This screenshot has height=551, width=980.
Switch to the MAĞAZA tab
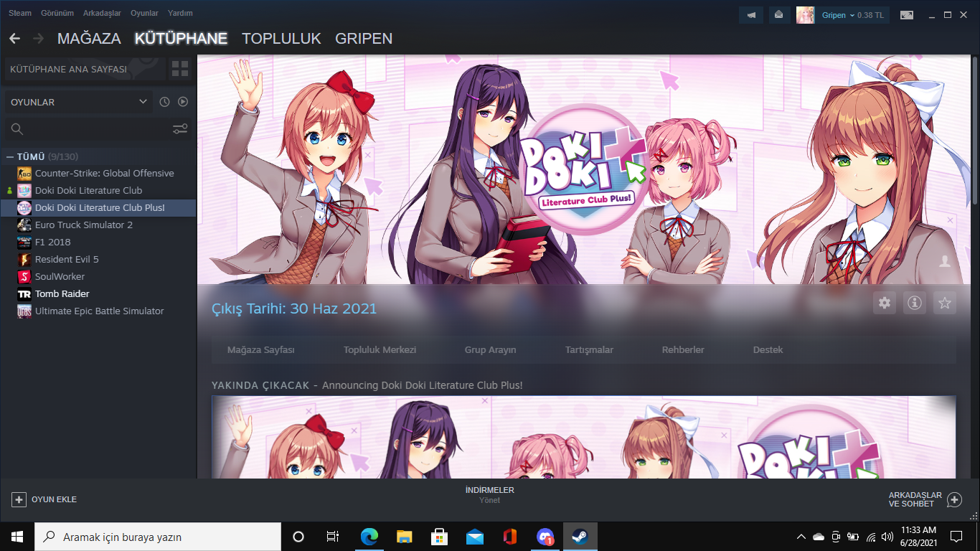(88, 39)
